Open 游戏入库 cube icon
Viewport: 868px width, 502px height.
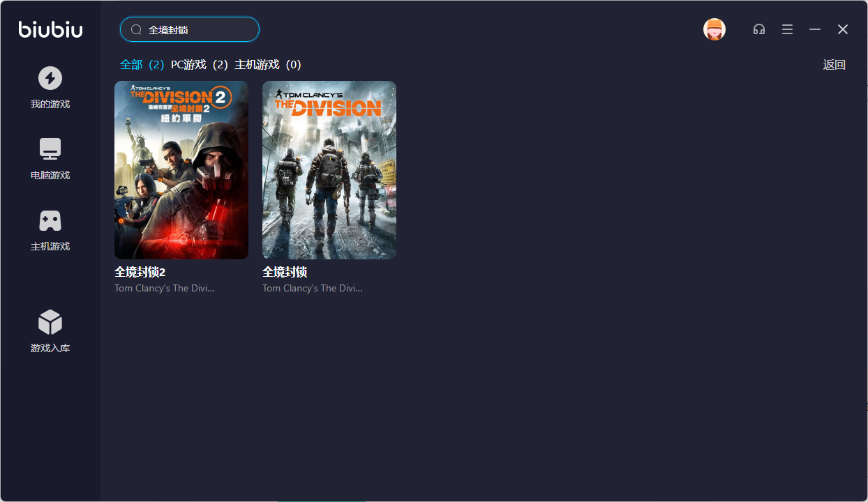click(50, 322)
